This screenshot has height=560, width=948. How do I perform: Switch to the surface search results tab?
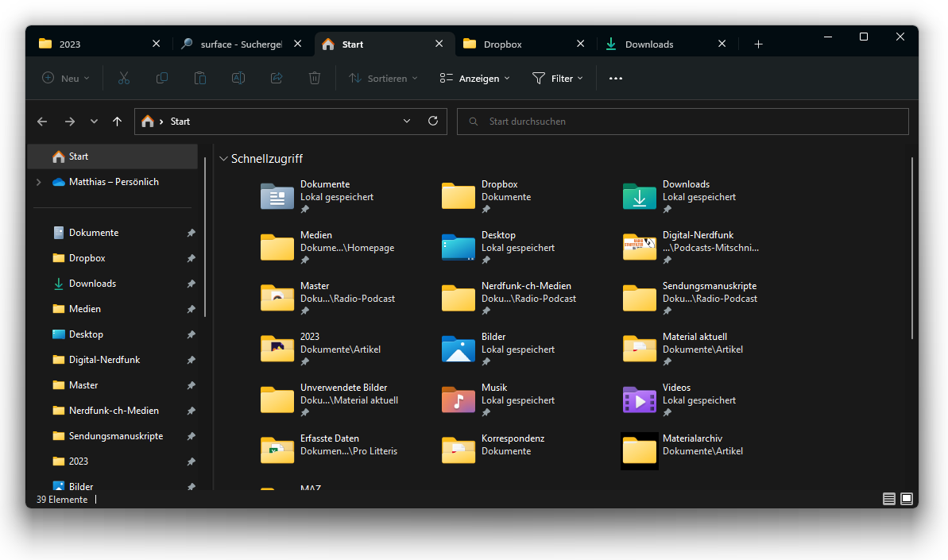[242, 44]
